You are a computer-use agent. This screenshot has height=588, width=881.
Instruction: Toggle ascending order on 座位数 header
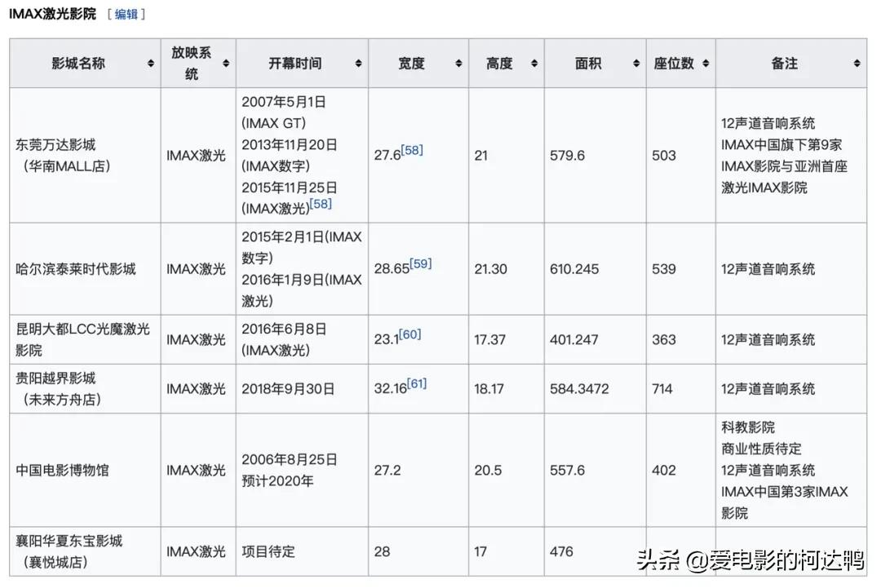tap(708, 63)
